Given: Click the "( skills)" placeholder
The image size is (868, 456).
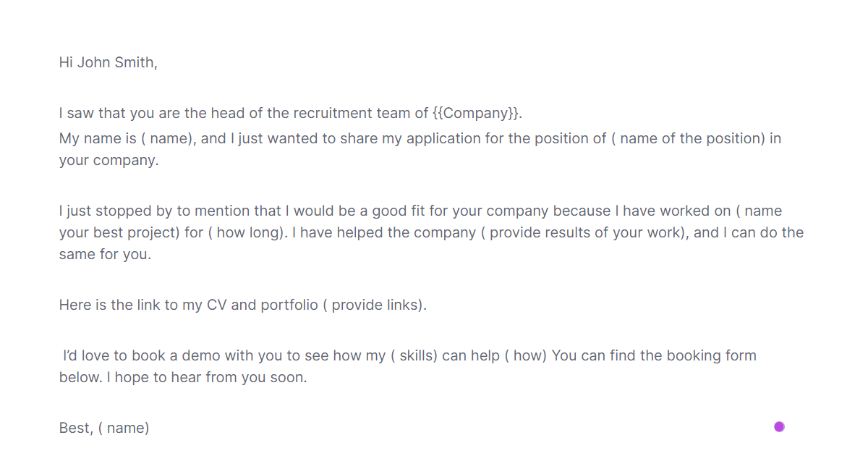Looking at the screenshot, I should tap(414, 355).
